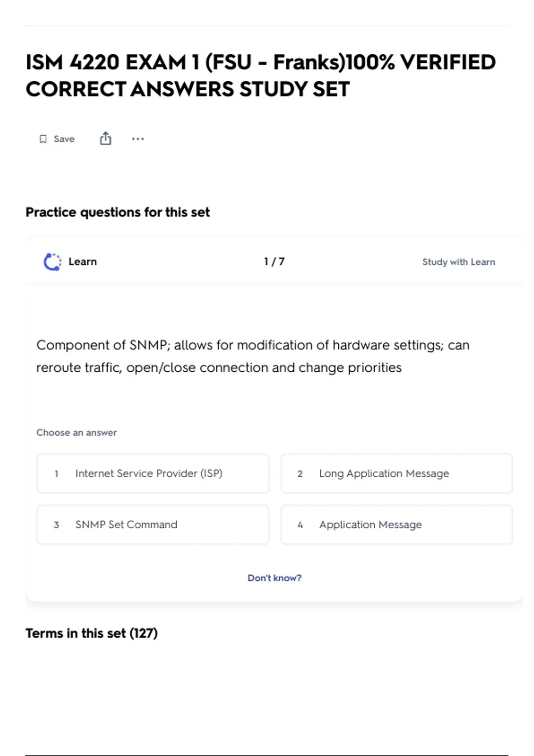534x756 pixels.
Task: Click the Don't know? link
Action: click(x=274, y=578)
